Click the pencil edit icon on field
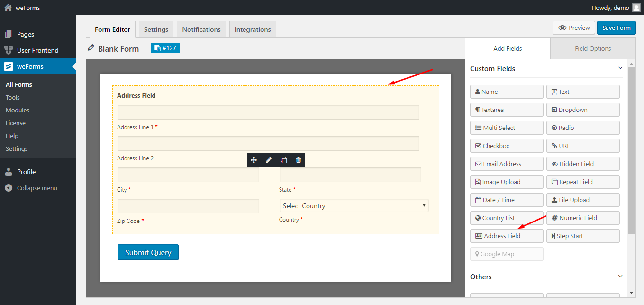This screenshot has width=644, height=305. coord(269,160)
